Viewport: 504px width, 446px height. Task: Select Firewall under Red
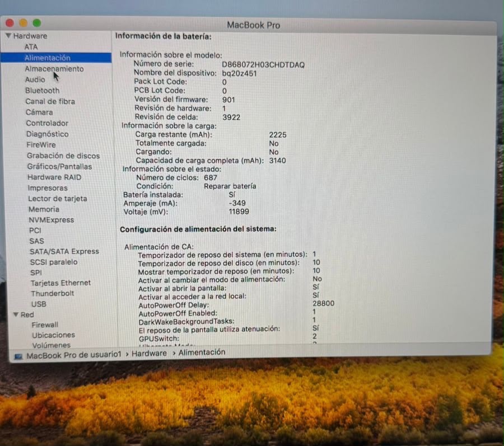pyautogui.click(x=45, y=325)
